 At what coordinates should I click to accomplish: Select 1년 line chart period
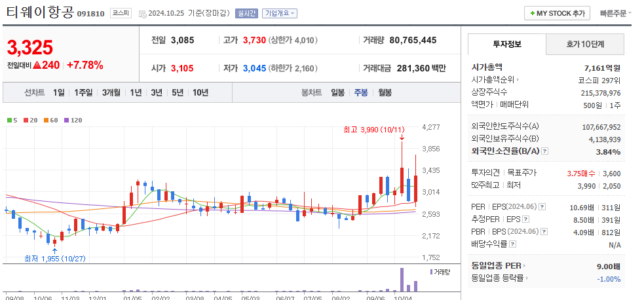tap(136, 93)
